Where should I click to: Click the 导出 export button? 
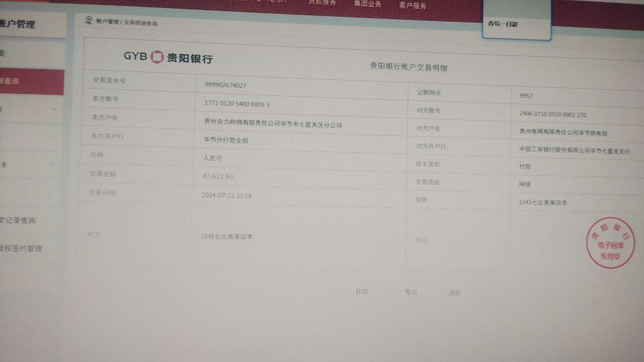pyautogui.click(x=411, y=292)
